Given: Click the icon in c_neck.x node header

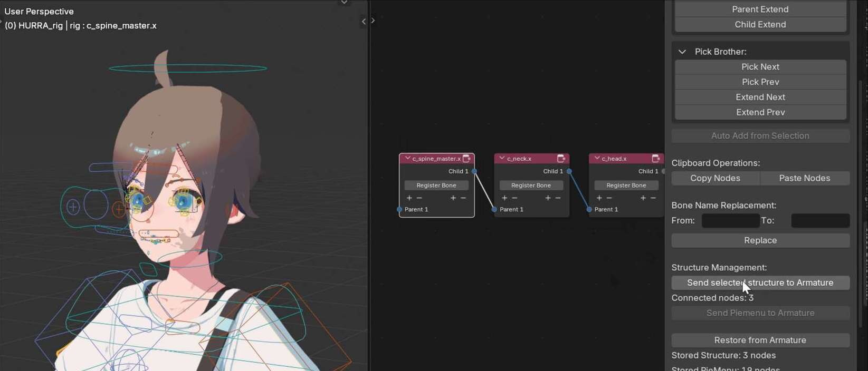Looking at the screenshot, I should tap(561, 159).
